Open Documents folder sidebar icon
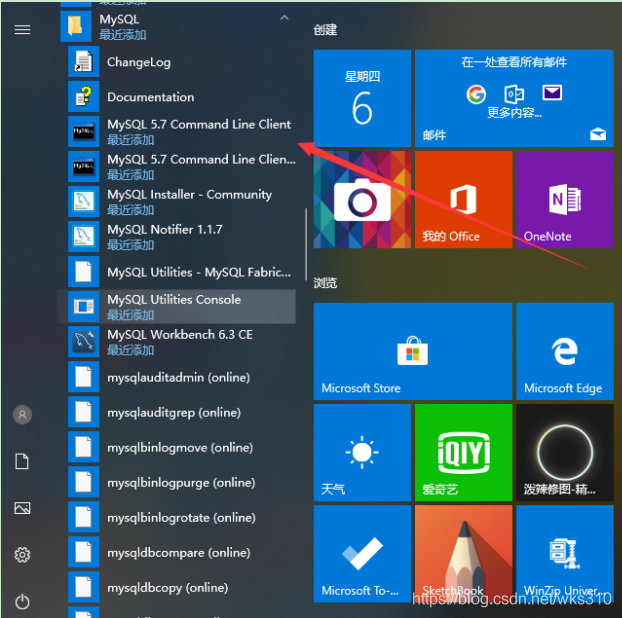Viewport: 622px width, 618px height. point(22,461)
